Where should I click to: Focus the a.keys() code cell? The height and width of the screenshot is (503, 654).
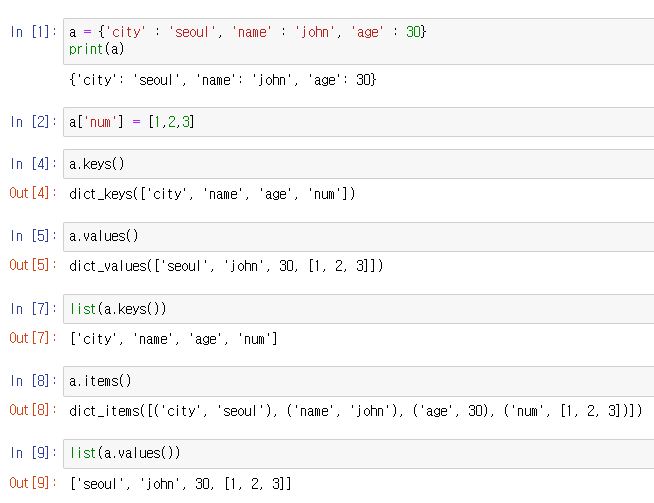pyautogui.click(x=358, y=163)
